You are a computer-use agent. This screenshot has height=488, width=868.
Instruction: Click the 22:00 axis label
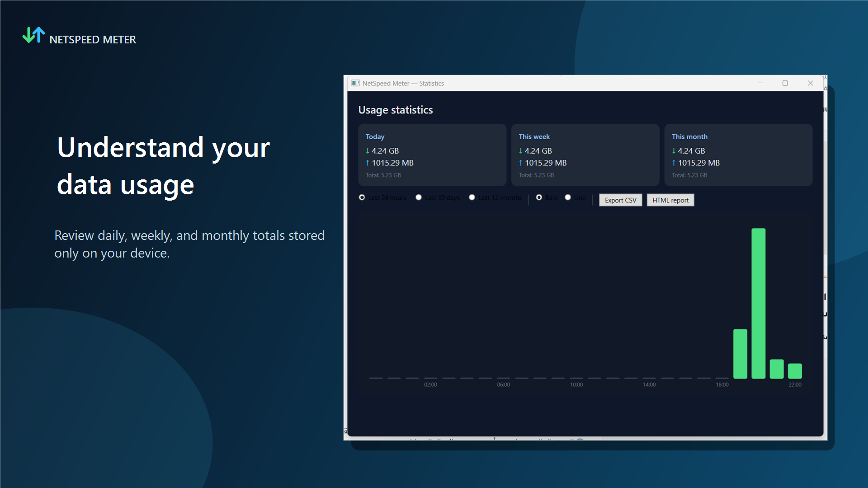(x=795, y=385)
